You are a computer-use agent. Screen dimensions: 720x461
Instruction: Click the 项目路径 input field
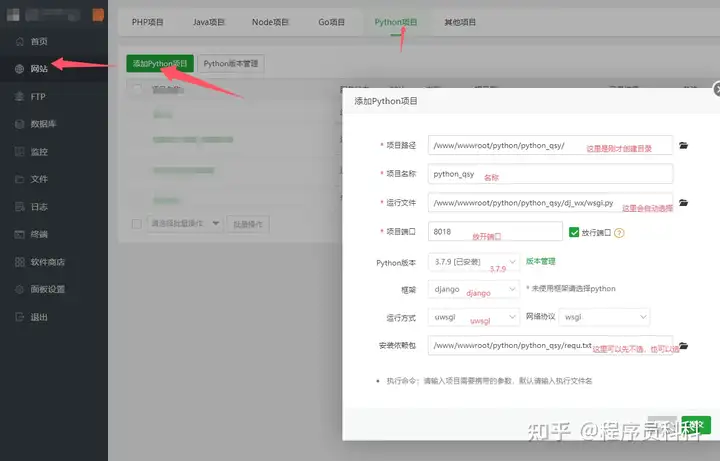(550, 145)
